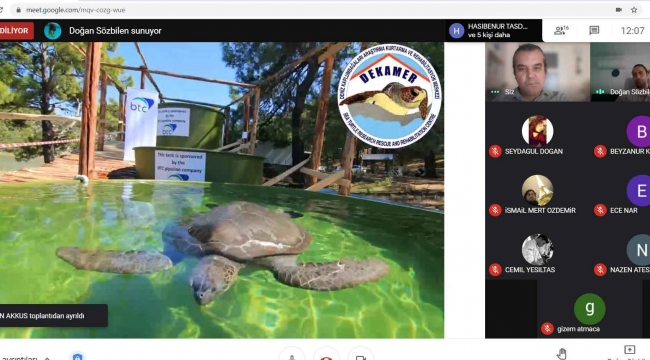
Task: Click the muted mic icon for NAZEN ATES
Action: click(x=600, y=270)
